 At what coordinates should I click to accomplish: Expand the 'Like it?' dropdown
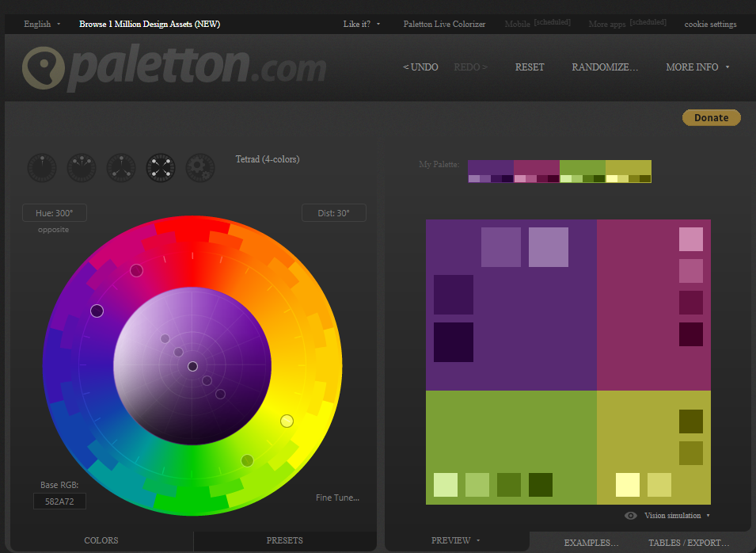coord(362,24)
